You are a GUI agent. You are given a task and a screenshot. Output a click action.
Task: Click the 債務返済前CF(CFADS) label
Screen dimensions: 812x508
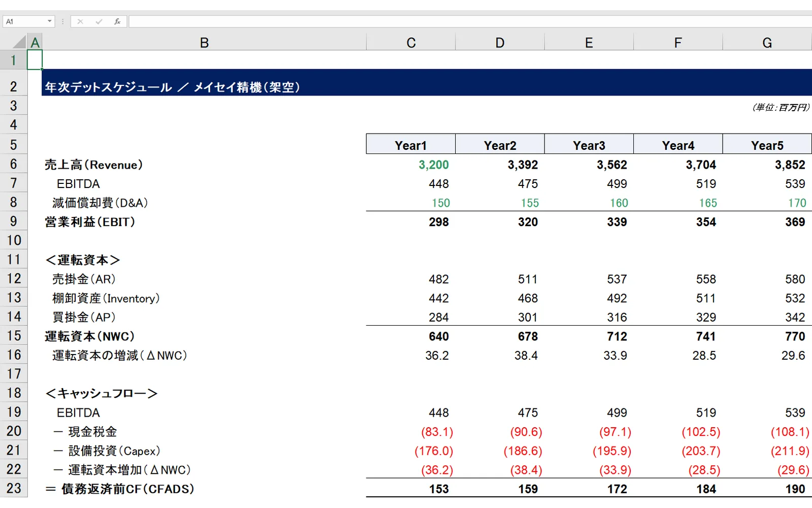120,489
